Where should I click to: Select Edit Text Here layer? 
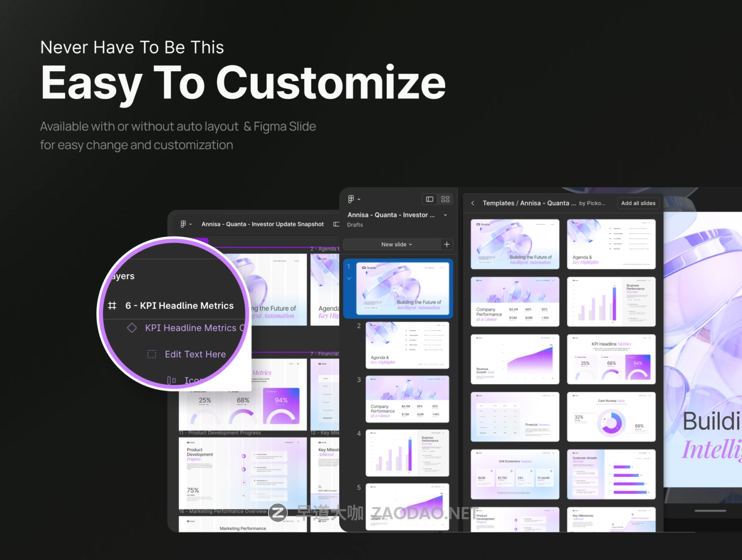[195, 354]
